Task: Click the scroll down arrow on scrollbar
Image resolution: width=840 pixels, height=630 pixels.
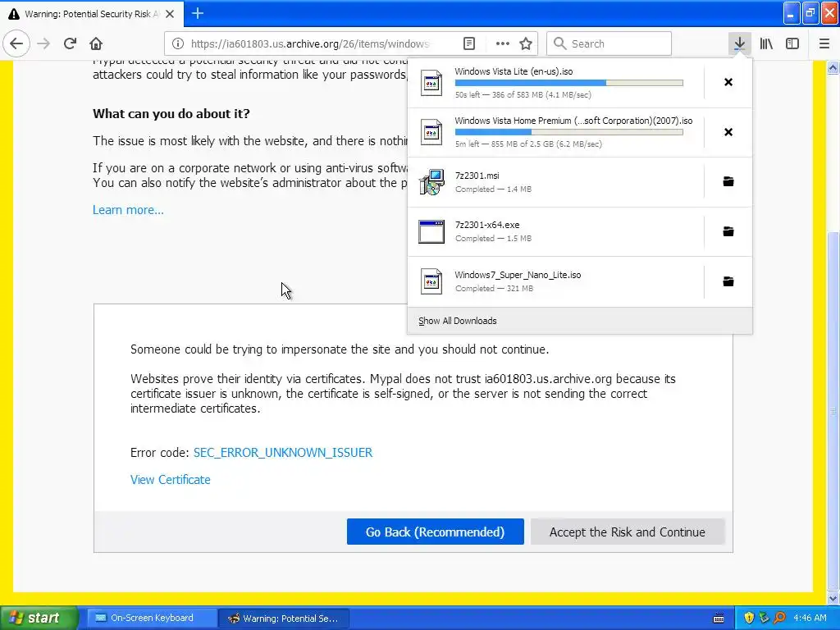Action: (833, 598)
